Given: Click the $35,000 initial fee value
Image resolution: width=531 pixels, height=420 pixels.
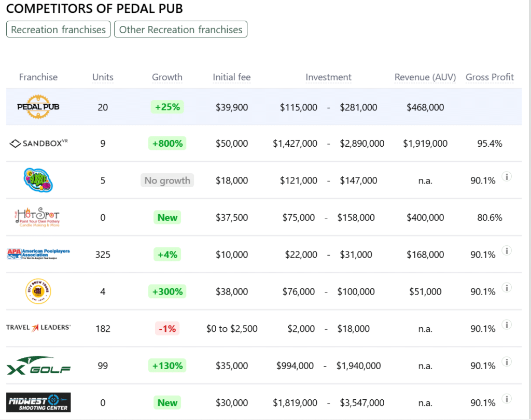Looking at the screenshot, I should point(232,366).
